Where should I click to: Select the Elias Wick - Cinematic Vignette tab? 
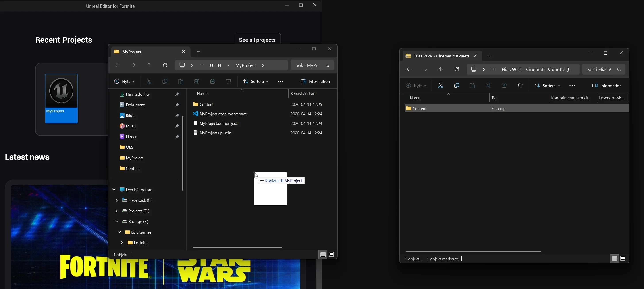[x=442, y=56]
